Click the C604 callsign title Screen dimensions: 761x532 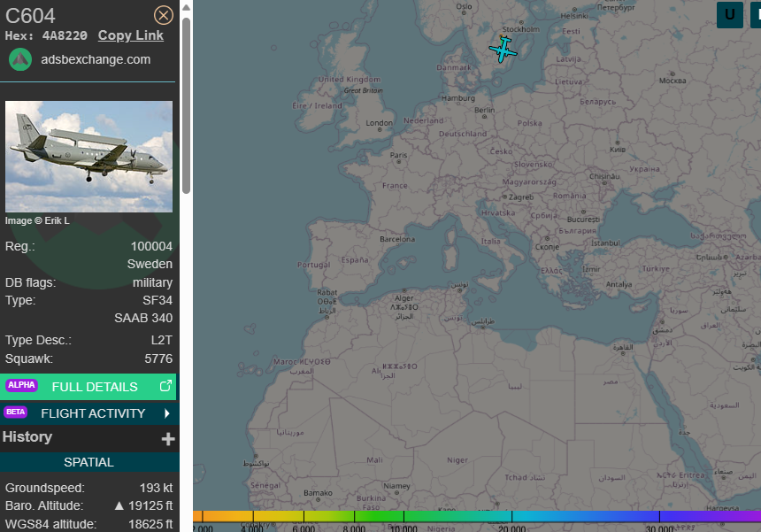point(30,16)
